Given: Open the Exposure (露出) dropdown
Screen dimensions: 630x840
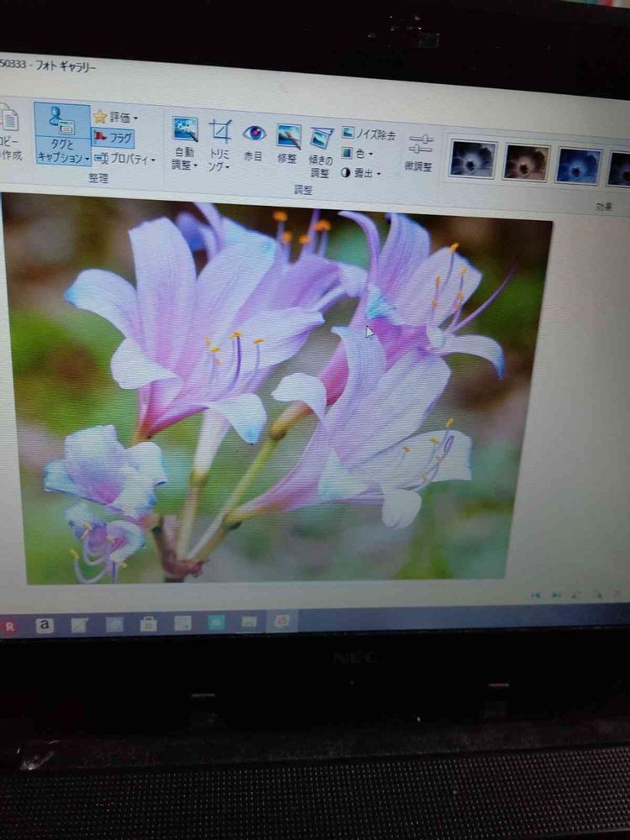Looking at the screenshot, I should (361, 173).
